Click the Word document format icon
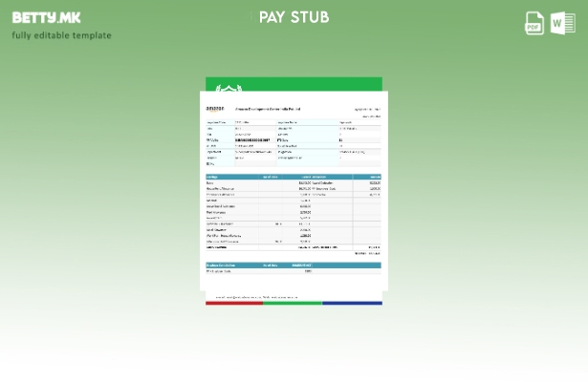Screen dimensions: 588x382 (x=562, y=23)
